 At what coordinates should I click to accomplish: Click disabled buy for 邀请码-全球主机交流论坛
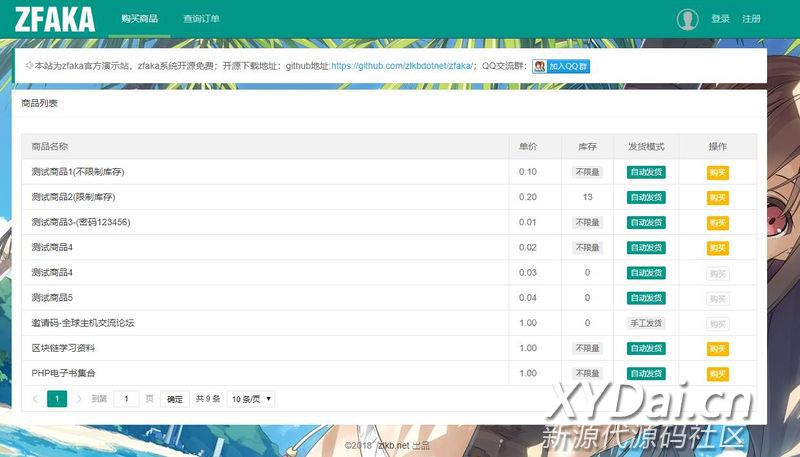tap(717, 323)
